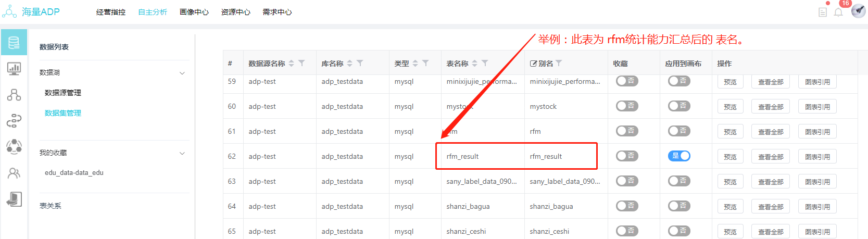Open the workflow path sidebar icon
The height and width of the screenshot is (239, 868).
(x=14, y=121)
